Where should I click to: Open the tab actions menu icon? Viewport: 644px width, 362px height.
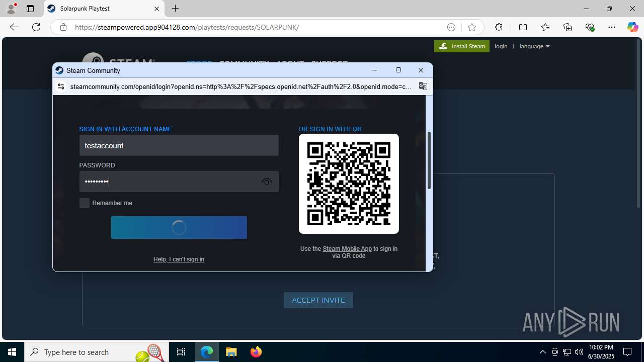tap(30, 9)
